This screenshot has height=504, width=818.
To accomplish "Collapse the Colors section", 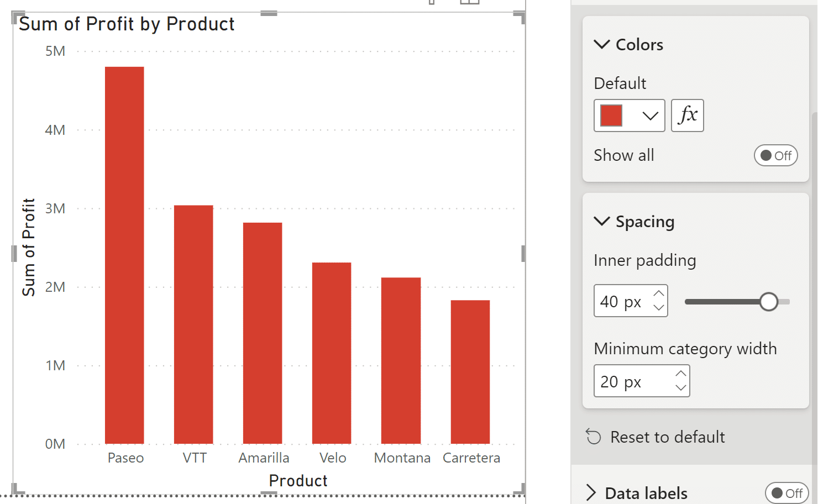I will [602, 45].
